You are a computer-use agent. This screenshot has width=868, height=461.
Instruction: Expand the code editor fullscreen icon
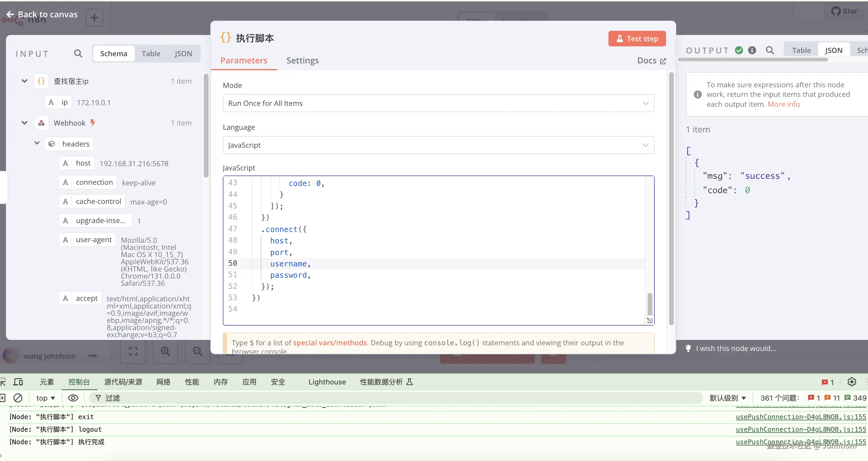(x=649, y=320)
